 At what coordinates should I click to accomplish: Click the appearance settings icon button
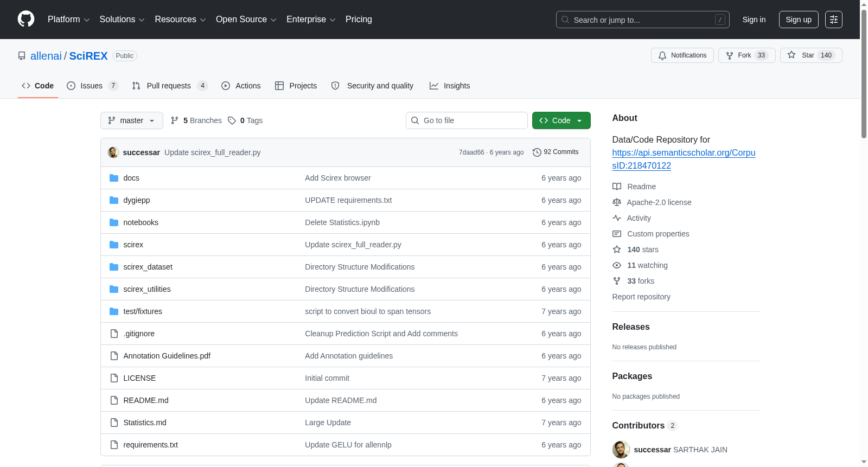(x=834, y=20)
